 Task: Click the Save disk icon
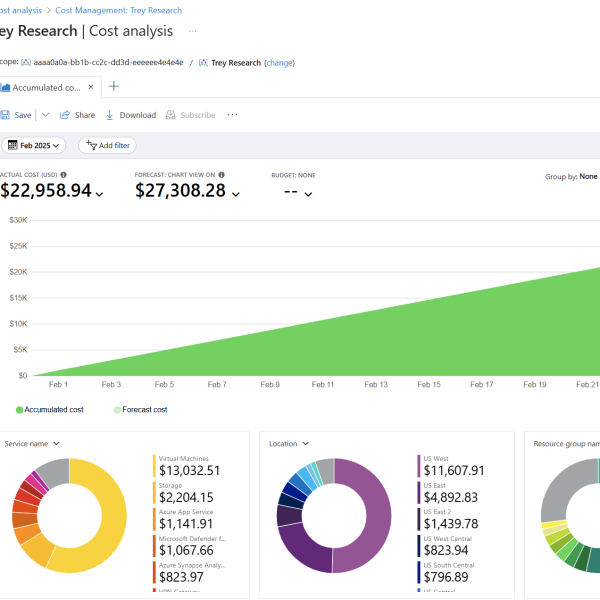(5, 115)
